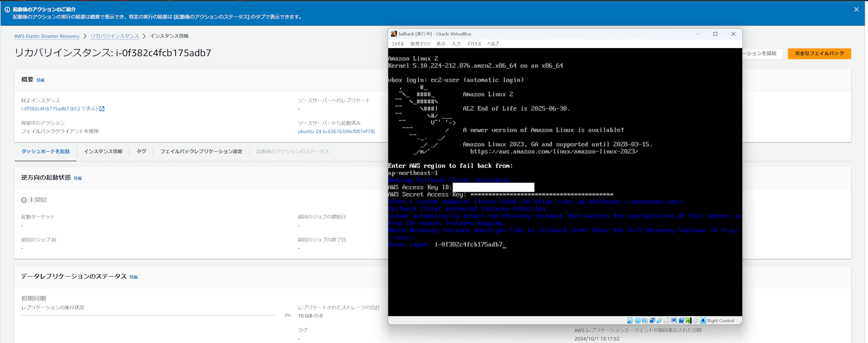The width and height of the screenshot is (868, 343).
Task: Click the info circle icon in blue banner
Action: pyautogui.click(x=7, y=10)
